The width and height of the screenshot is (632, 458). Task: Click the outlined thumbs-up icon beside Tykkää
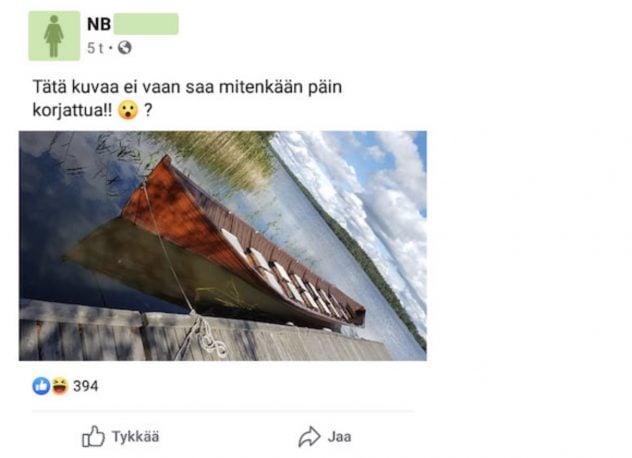point(93,436)
